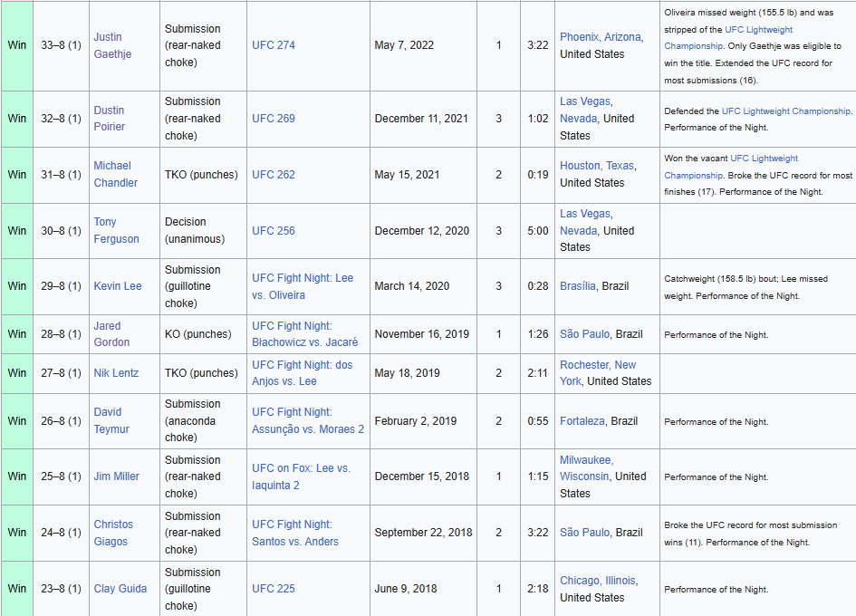Open UFC on Fox: Lee vs. Iaquinta 2

point(301,476)
